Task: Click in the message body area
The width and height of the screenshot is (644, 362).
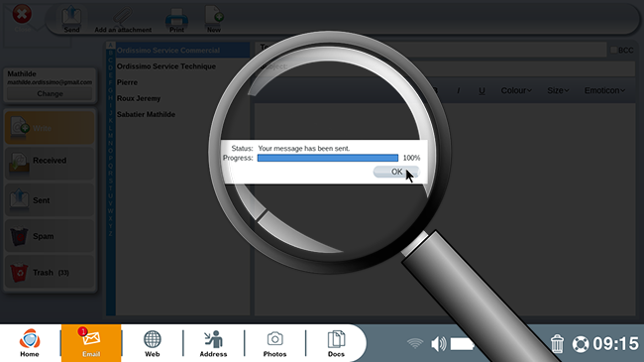Action: 445,209
